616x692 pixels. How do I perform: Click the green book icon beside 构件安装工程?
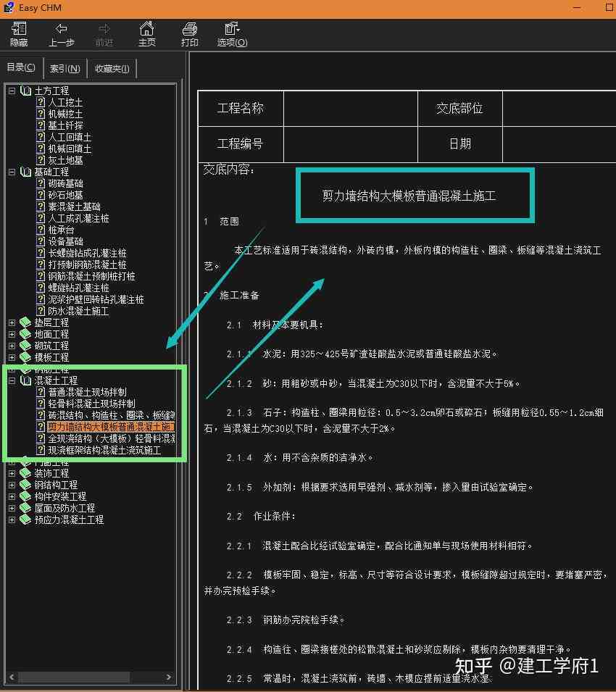pos(25,496)
